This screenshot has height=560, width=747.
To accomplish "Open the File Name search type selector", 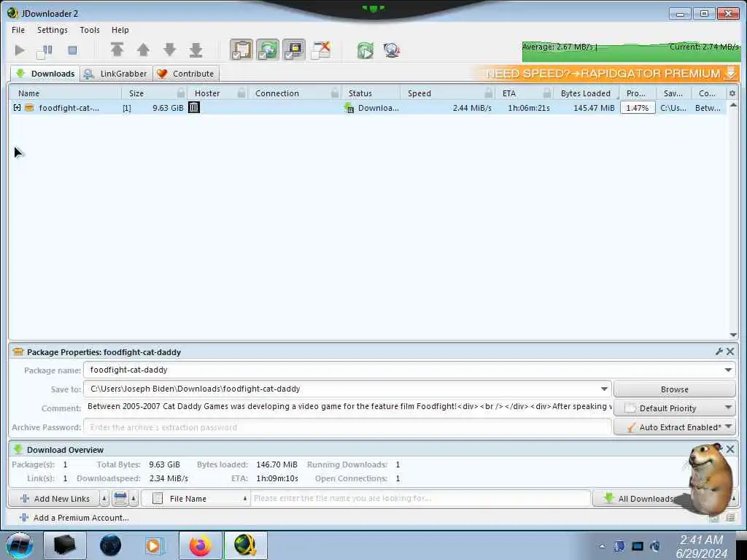I will point(196,499).
